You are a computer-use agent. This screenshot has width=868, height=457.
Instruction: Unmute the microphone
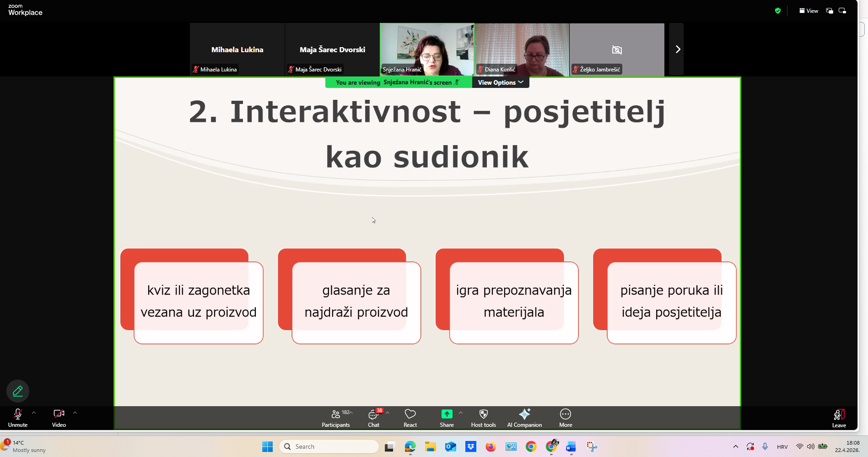coord(18,417)
